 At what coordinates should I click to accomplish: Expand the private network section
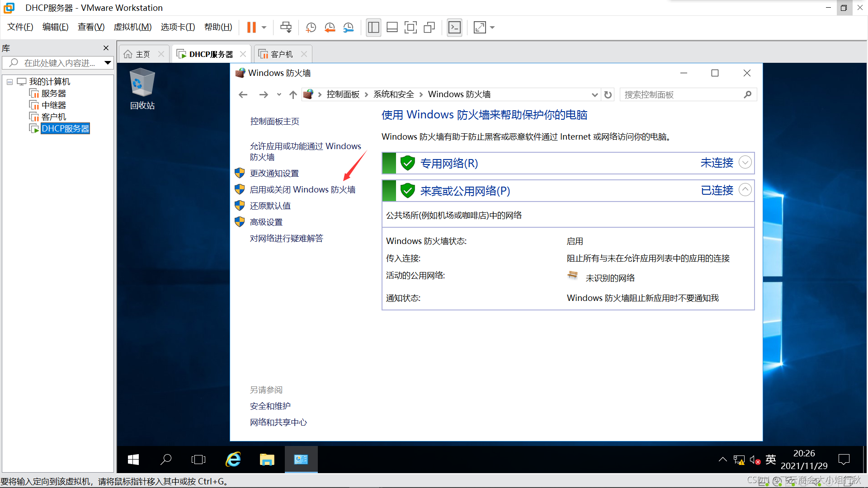pyautogui.click(x=745, y=163)
